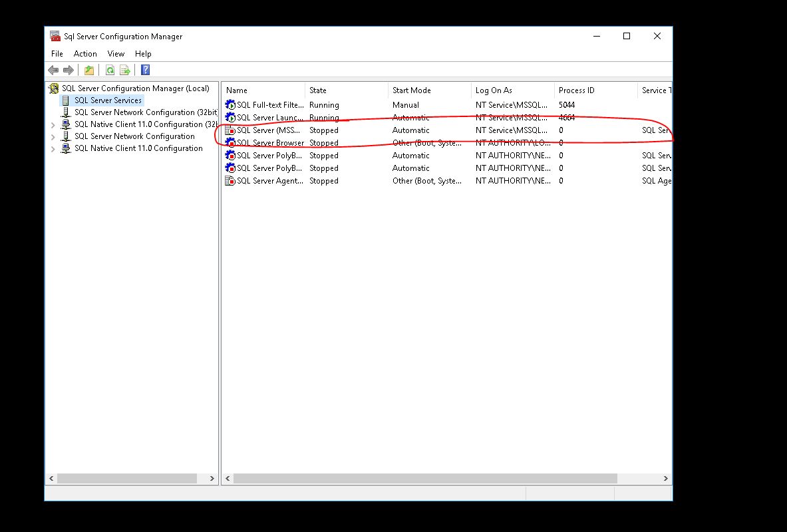The image size is (787, 532).
Task: Click the tree pane horizontal scrollbar thumb
Action: click(127, 479)
